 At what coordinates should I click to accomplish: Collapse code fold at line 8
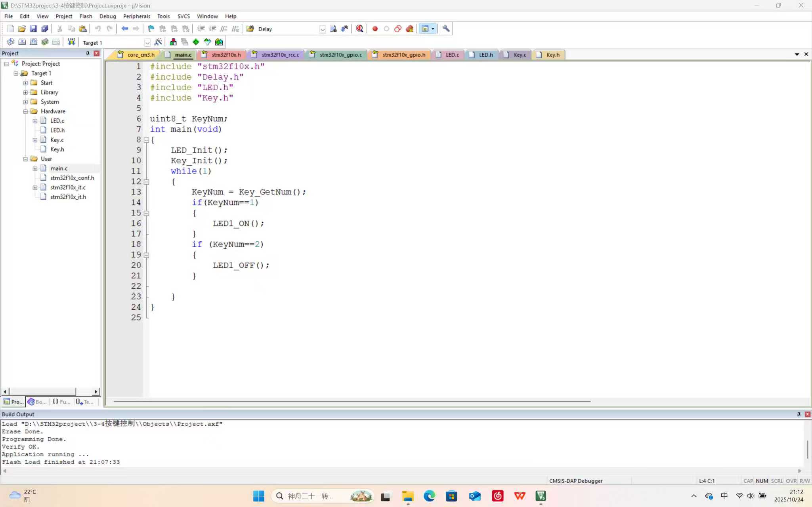146,140
